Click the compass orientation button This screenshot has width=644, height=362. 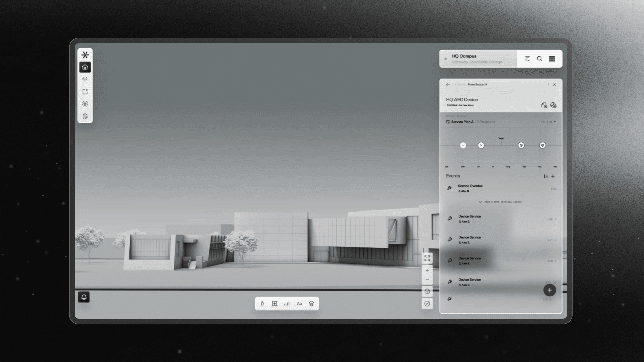click(x=427, y=304)
